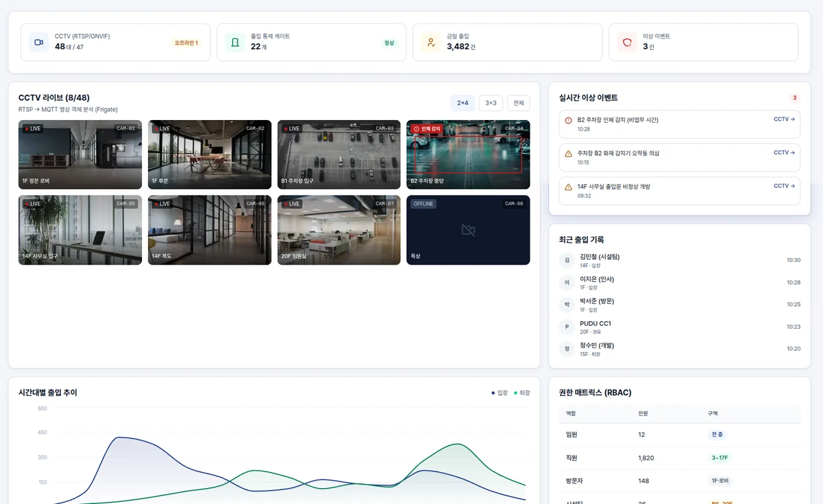Click the 3~17F zone tag for 직원
Image resolution: width=823 pixels, height=504 pixels.
click(x=720, y=458)
